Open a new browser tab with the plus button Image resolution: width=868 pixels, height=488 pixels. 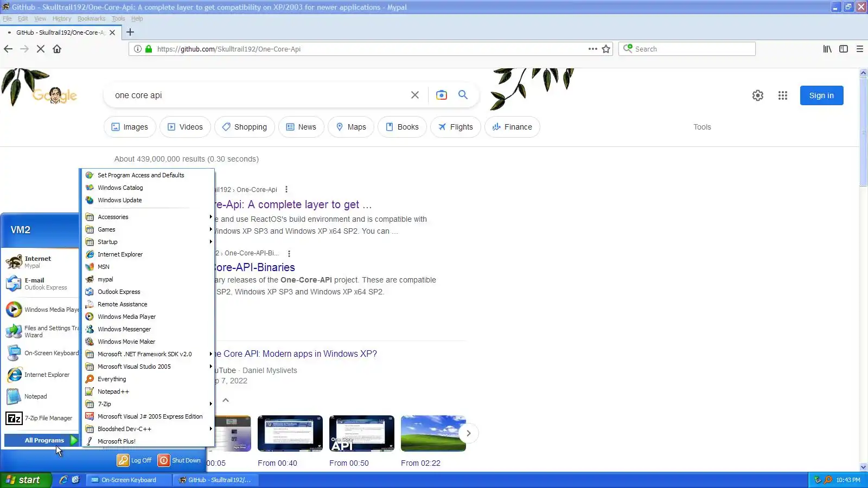[130, 32]
